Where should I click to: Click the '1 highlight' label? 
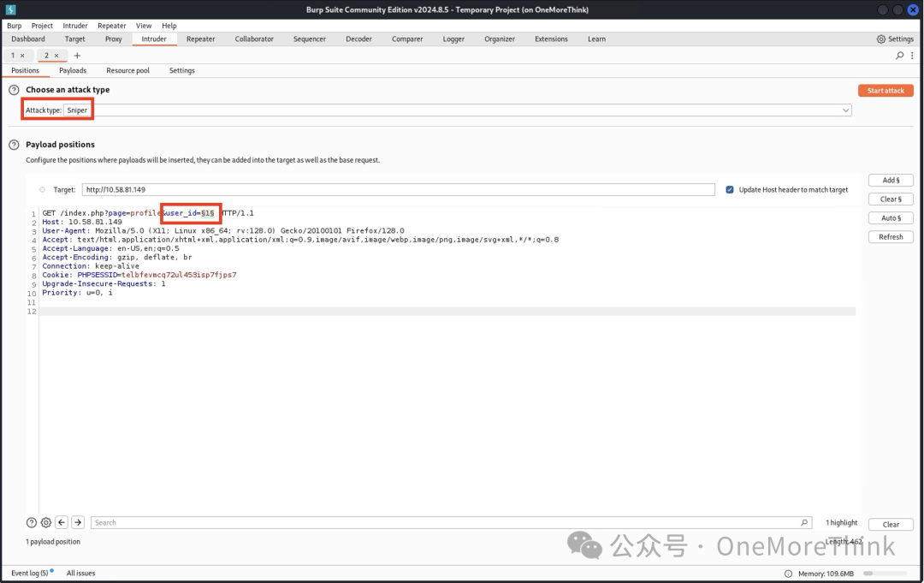click(x=842, y=522)
